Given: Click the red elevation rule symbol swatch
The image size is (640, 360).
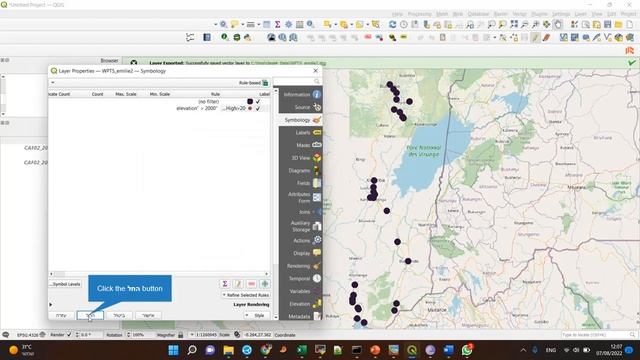Looking at the screenshot, I should point(250,108).
